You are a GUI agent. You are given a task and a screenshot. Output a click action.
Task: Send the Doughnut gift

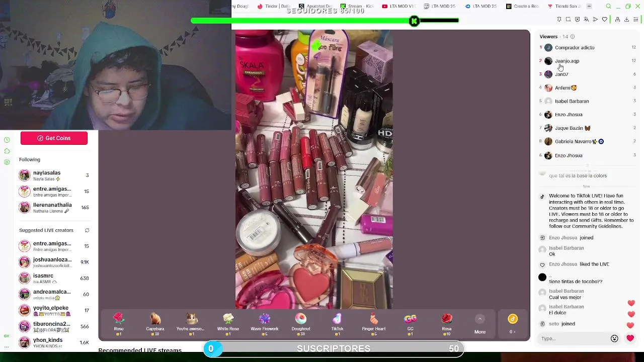click(301, 324)
